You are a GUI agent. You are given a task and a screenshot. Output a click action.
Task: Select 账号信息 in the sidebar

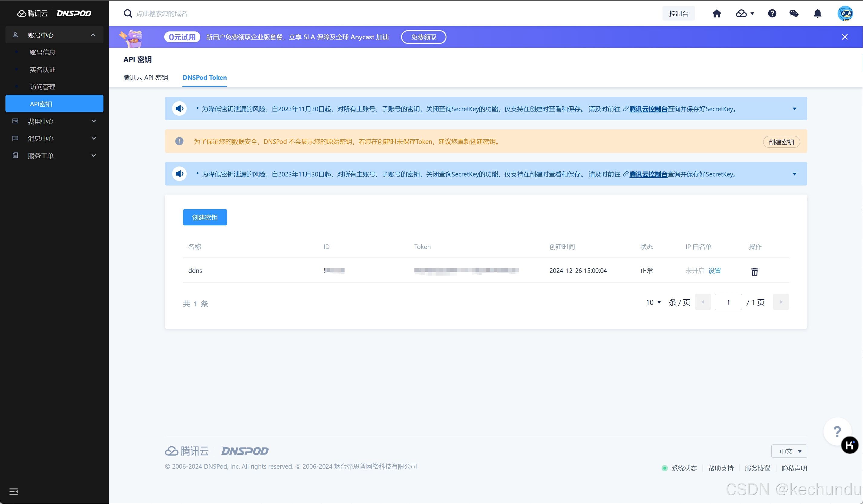tap(42, 52)
